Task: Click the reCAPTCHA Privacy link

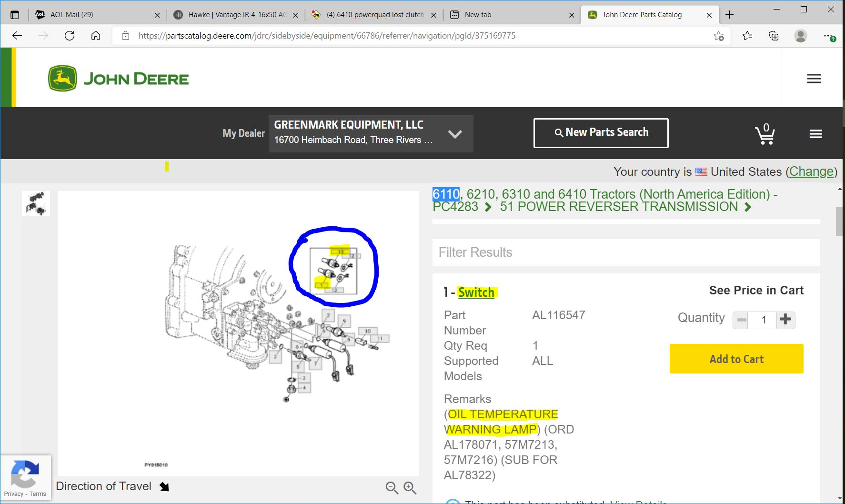Action: pyautogui.click(x=13, y=494)
